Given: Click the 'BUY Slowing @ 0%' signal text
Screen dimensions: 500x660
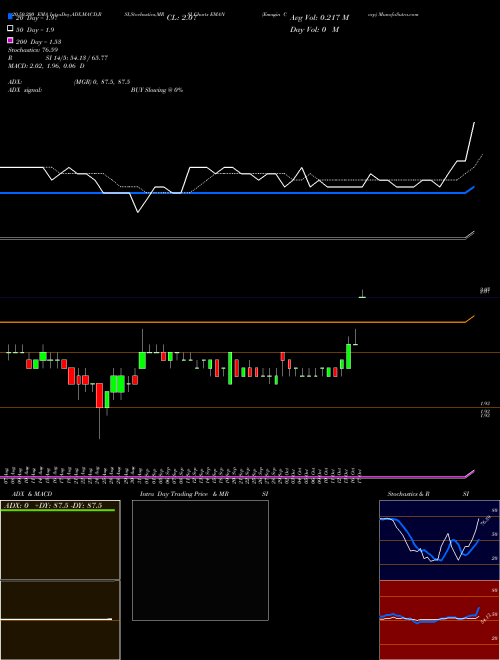Looking at the screenshot, I should point(157,90).
